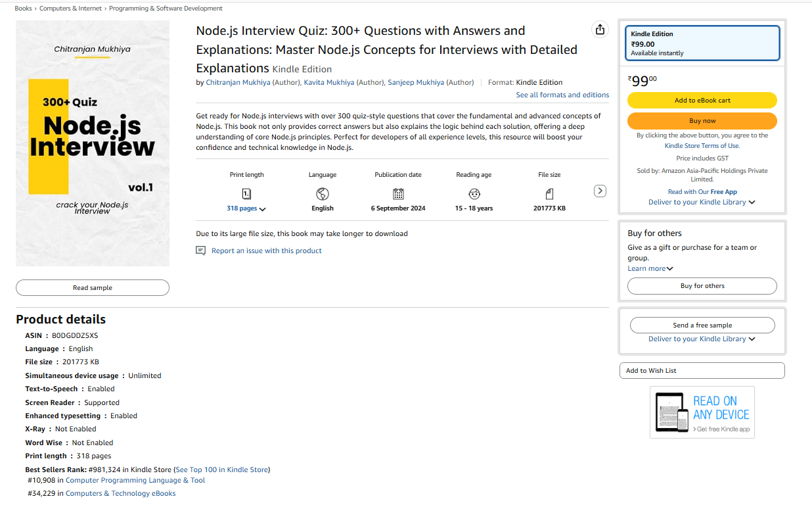
Task: Click Add to eBook cart button
Action: click(702, 101)
